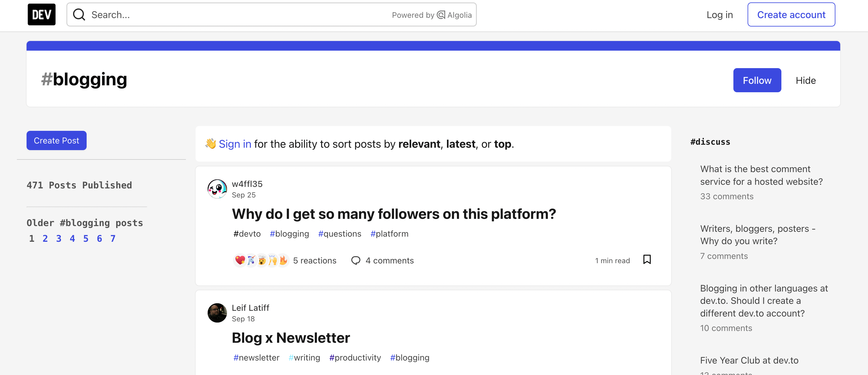The width and height of the screenshot is (868, 375).
Task: Open the post titled Blog x Newsletter
Action: pyautogui.click(x=291, y=337)
